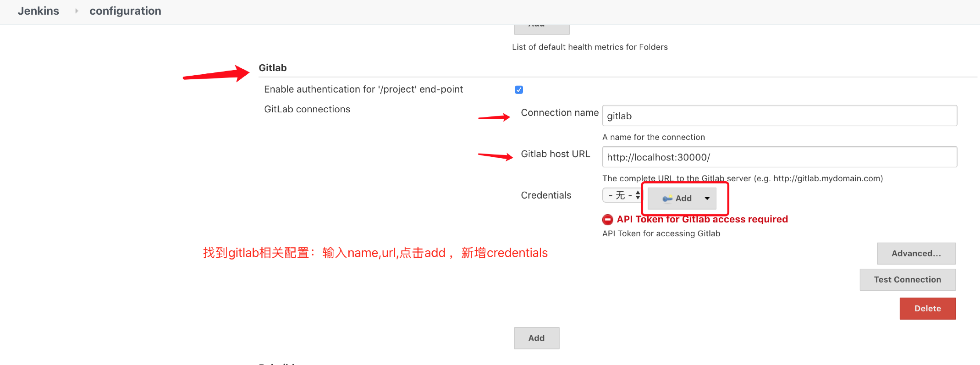Click the Test Connection button
This screenshot has height=365, width=980.
(908, 280)
